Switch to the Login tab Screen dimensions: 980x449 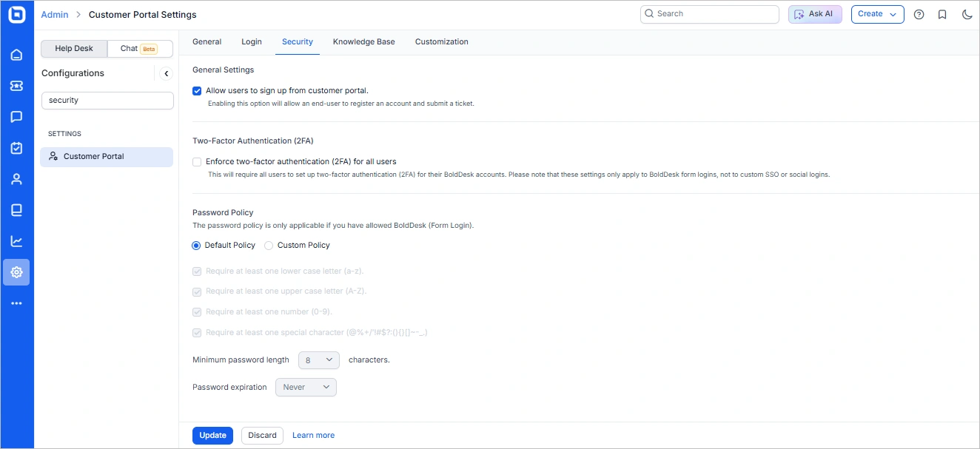[252, 42]
